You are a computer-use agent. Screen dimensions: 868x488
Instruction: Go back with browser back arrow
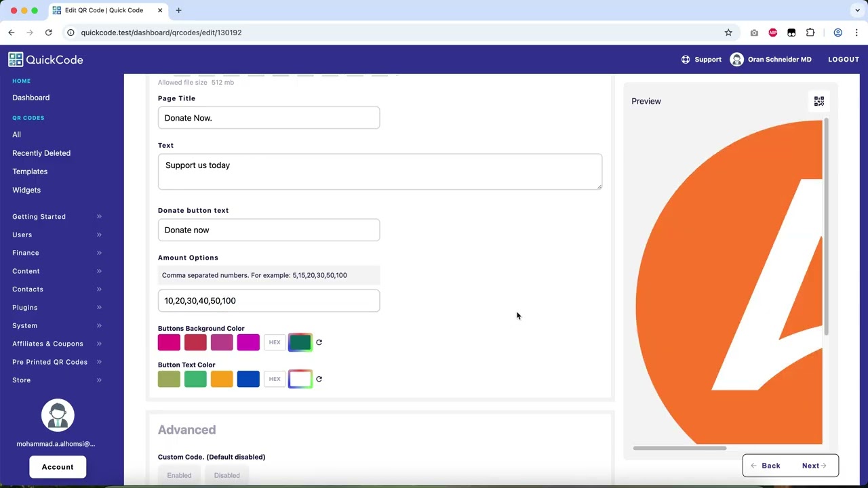point(12,33)
